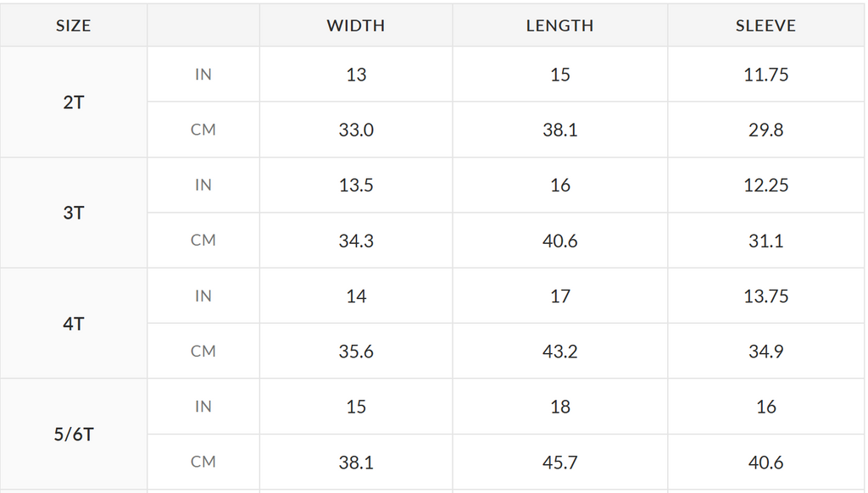Click the 4T size row label

[x=74, y=324]
